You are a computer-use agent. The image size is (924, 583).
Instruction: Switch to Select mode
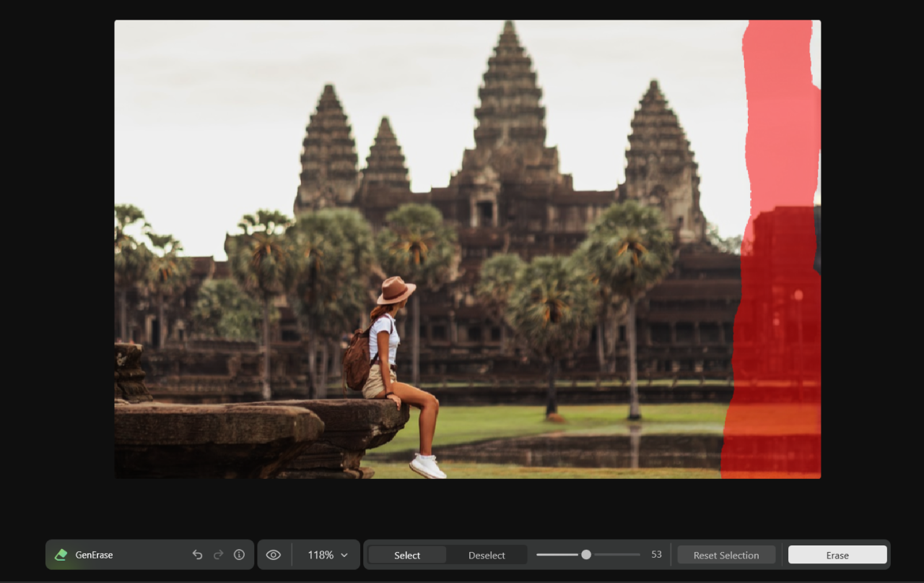407,555
